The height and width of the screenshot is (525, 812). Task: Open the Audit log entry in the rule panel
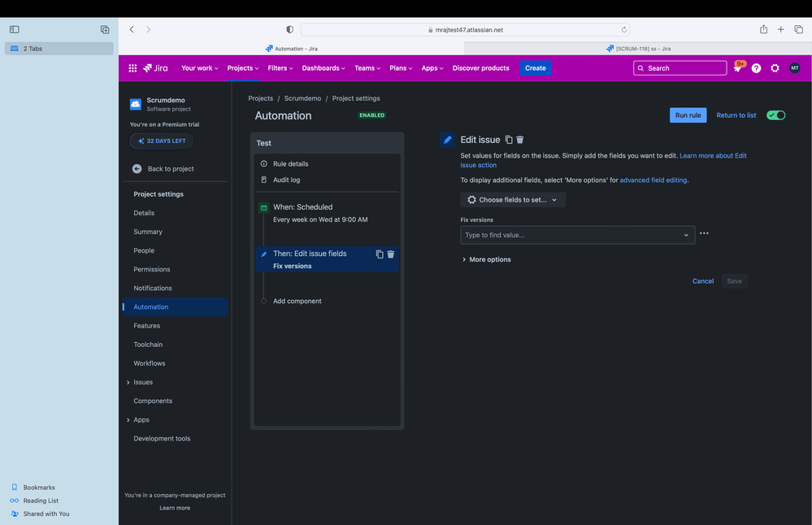tap(282, 180)
